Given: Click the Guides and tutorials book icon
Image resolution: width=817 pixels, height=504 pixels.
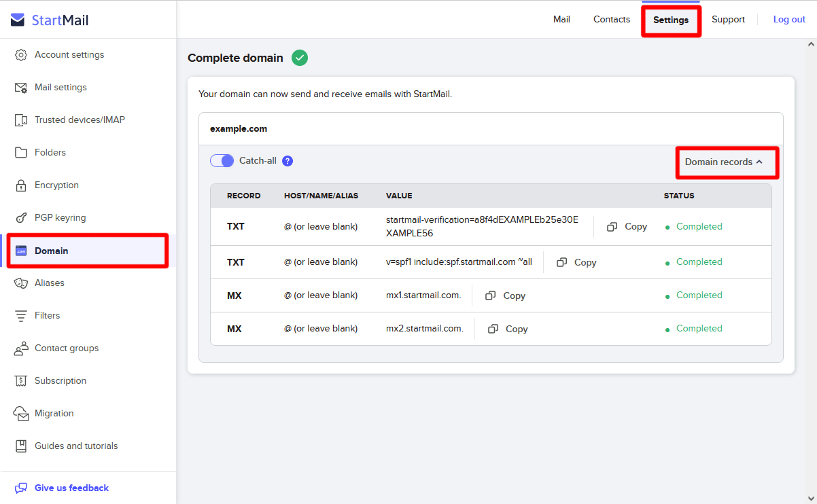Looking at the screenshot, I should click(21, 446).
